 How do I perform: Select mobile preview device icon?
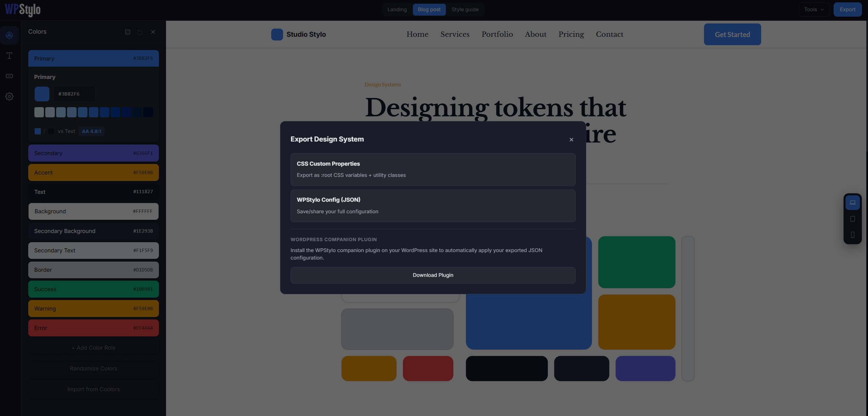coord(853,235)
